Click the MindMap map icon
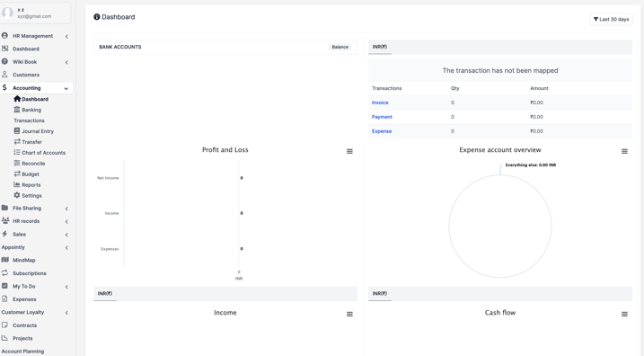 pyautogui.click(x=4, y=260)
